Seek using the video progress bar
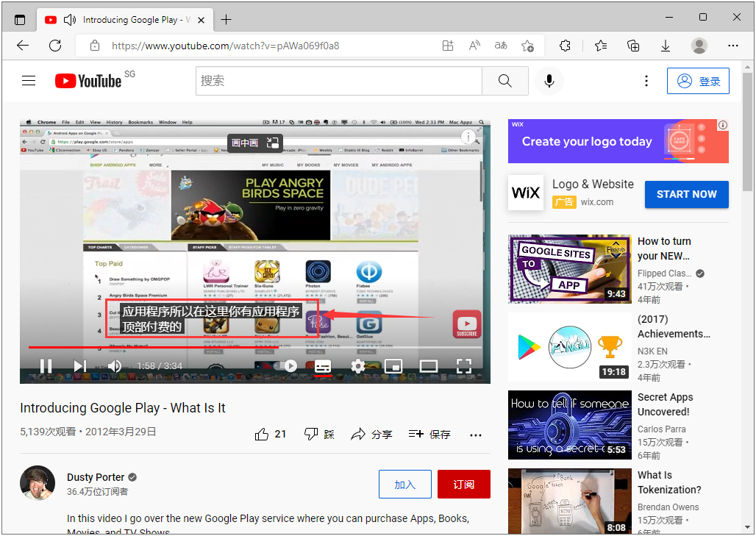 click(254, 347)
